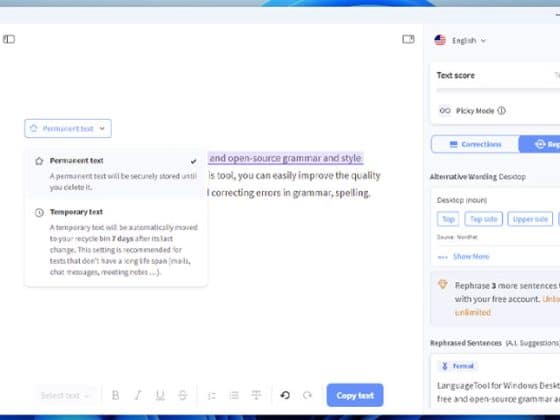Image resolution: width=560 pixels, height=420 pixels.
Task: Insert a bulleted list
Action: click(234, 395)
